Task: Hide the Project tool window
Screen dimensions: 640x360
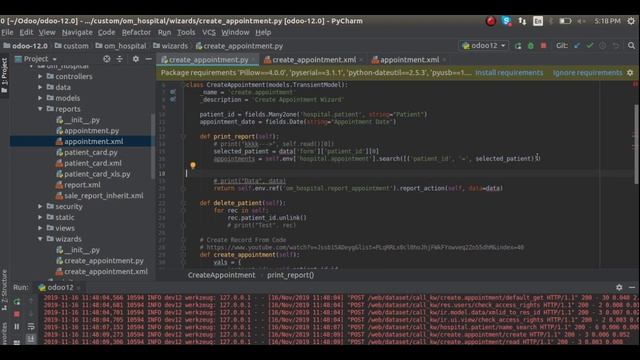Action: click(x=149, y=59)
